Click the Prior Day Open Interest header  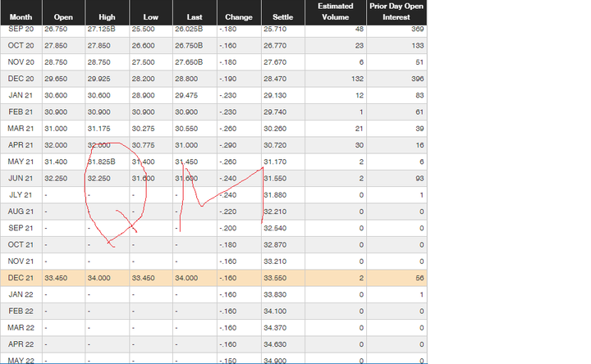[x=396, y=11]
